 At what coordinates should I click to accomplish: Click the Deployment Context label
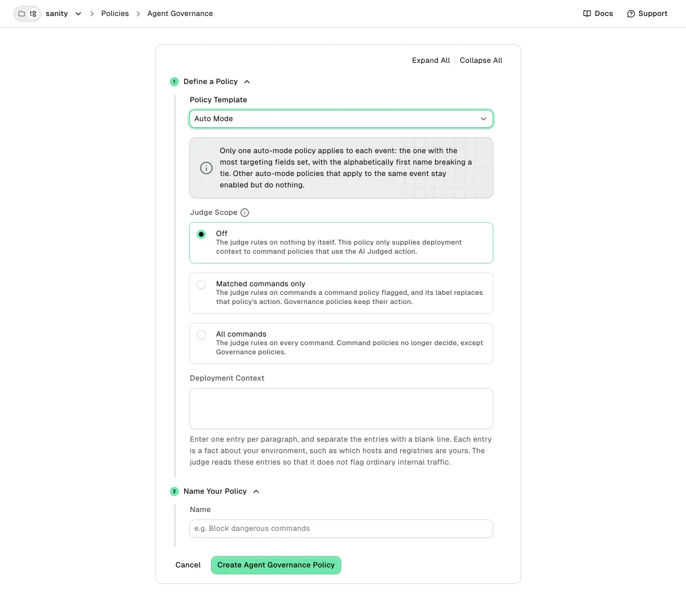[x=227, y=378]
